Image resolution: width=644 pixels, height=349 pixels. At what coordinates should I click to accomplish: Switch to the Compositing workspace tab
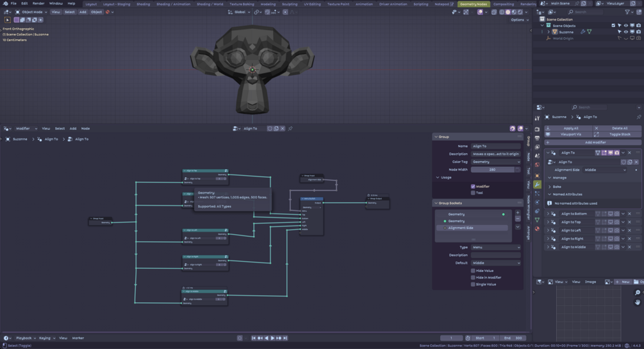(x=503, y=4)
